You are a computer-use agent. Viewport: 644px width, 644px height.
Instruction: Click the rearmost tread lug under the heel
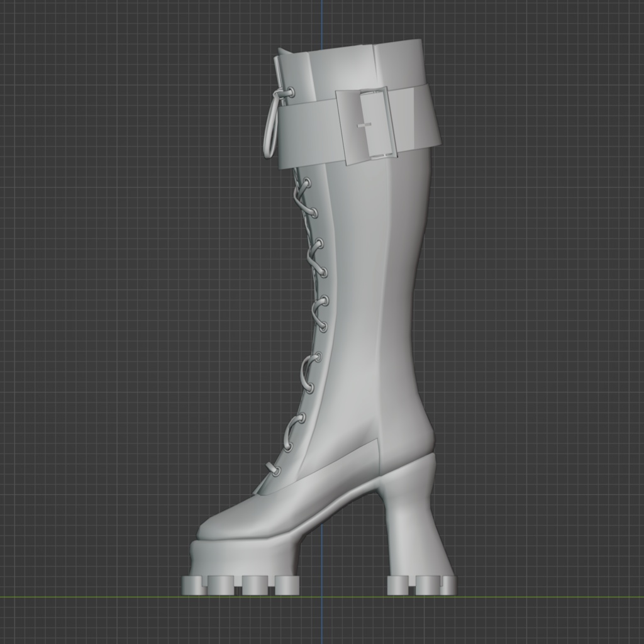point(448,586)
